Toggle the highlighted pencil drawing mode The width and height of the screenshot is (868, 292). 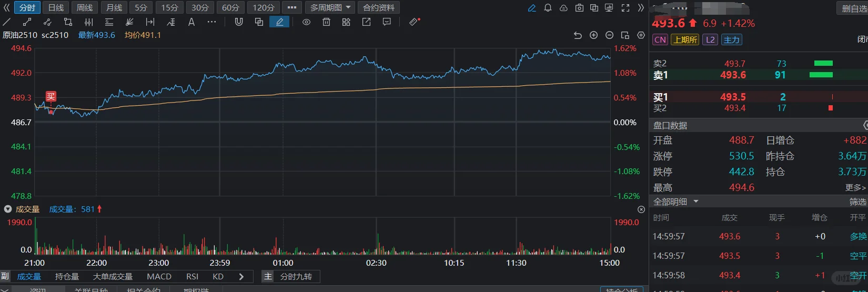(279, 22)
